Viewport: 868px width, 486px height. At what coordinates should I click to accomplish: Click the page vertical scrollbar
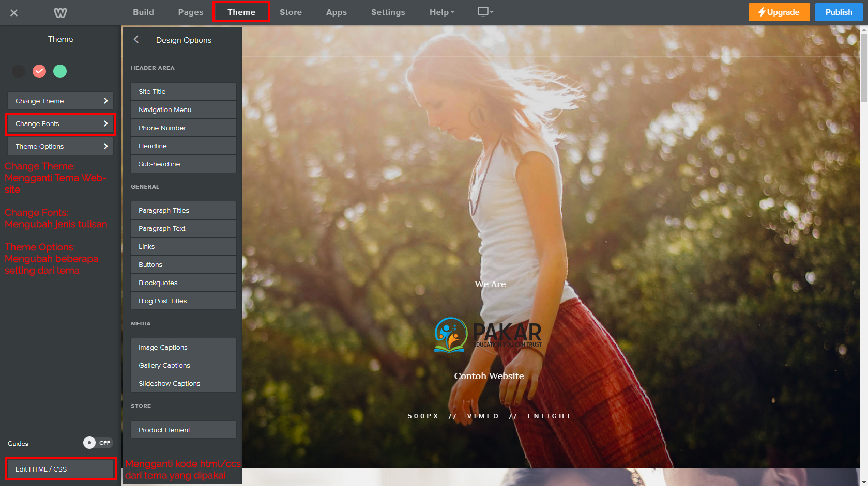[864, 67]
